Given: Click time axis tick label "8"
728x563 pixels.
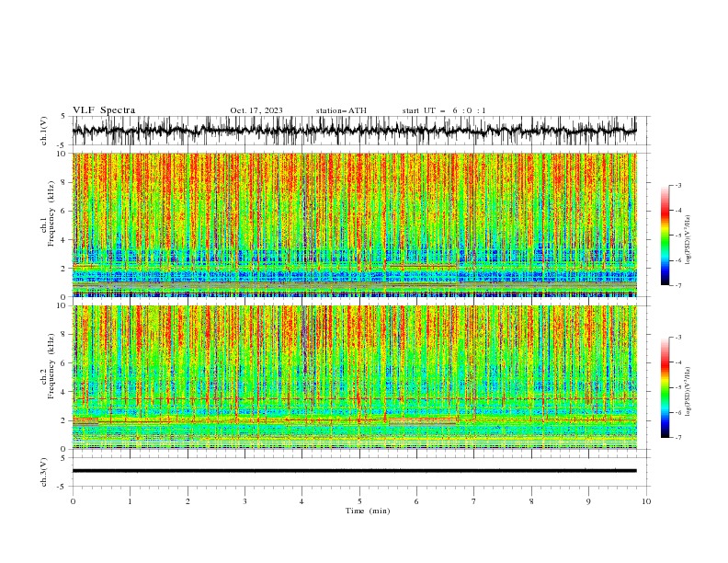Looking at the screenshot, I should point(531,501).
